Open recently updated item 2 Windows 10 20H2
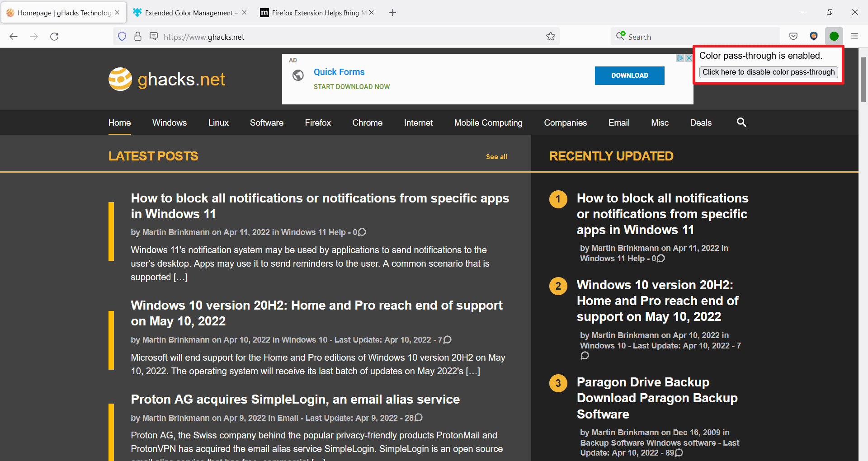This screenshot has height=461, width=868. coord(657,301)
